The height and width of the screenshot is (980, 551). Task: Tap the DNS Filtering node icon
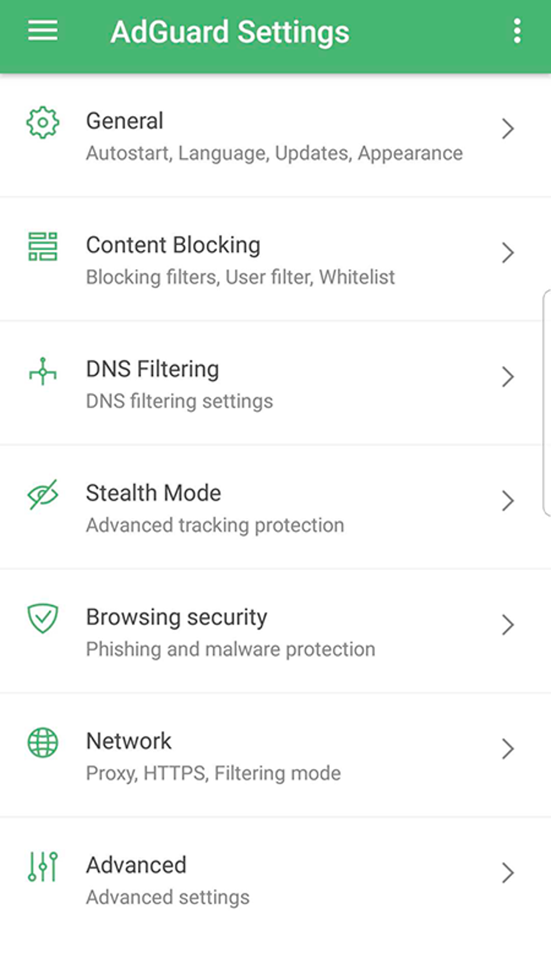tap(43, 371)
